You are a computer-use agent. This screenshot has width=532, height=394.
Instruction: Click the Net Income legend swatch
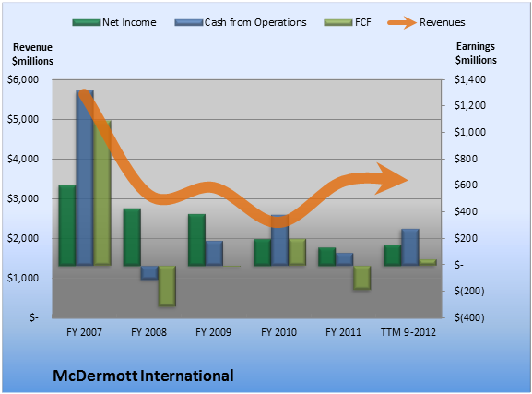pyautogui.click(x=87, y=23)
